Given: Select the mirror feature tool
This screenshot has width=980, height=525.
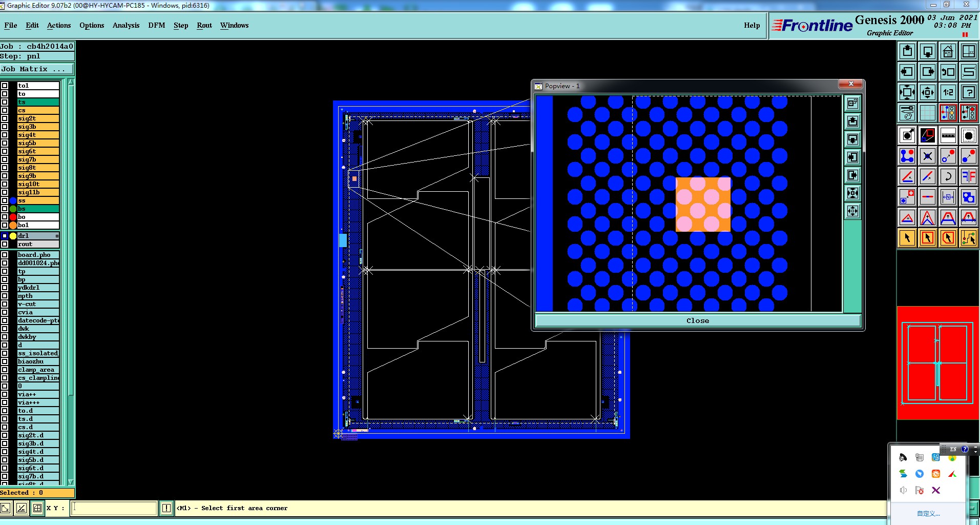Looking at the screenshot, I should (969, 176).
